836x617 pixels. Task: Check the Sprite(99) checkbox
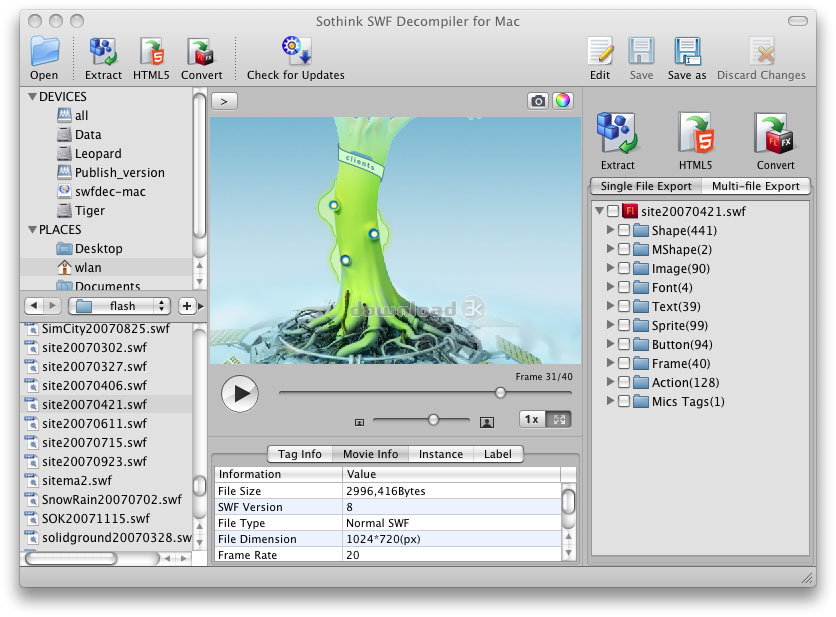[x=624, y=325]
